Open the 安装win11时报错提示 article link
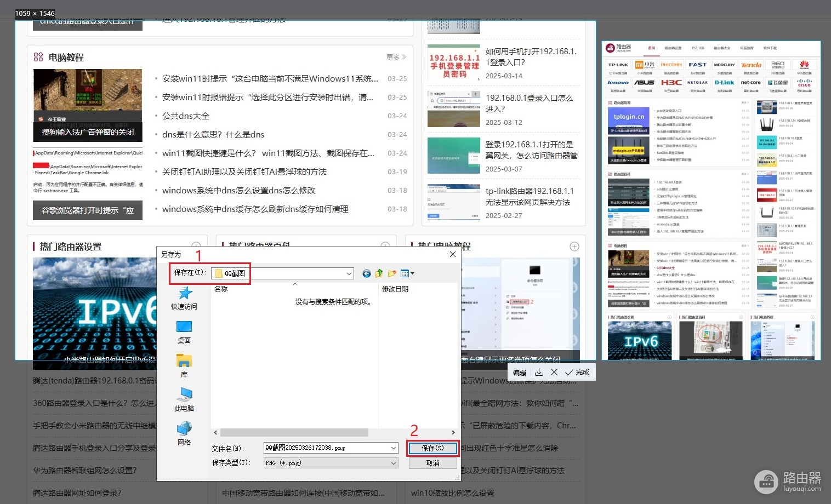The image size is (831, 504). (x=268, y=97)
